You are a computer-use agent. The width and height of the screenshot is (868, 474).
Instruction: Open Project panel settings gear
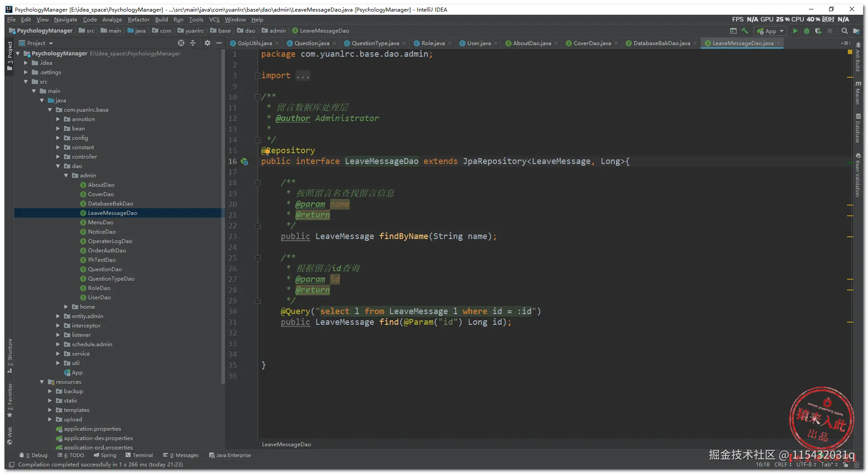pyautogui.click(x=207, y=43)
